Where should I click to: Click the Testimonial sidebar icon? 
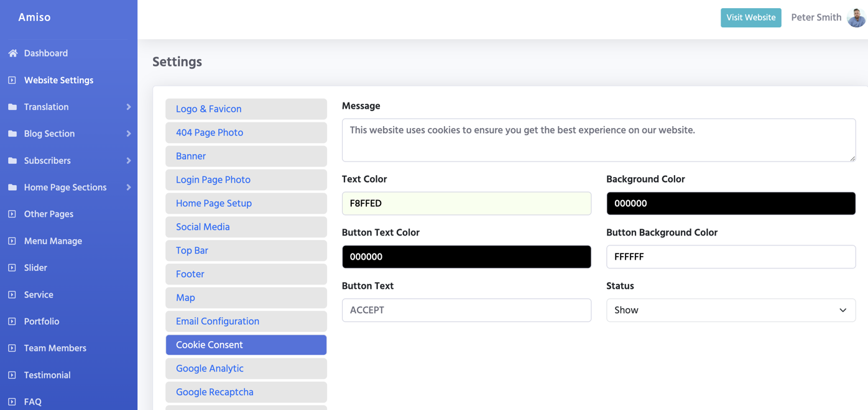click(12, 375)
